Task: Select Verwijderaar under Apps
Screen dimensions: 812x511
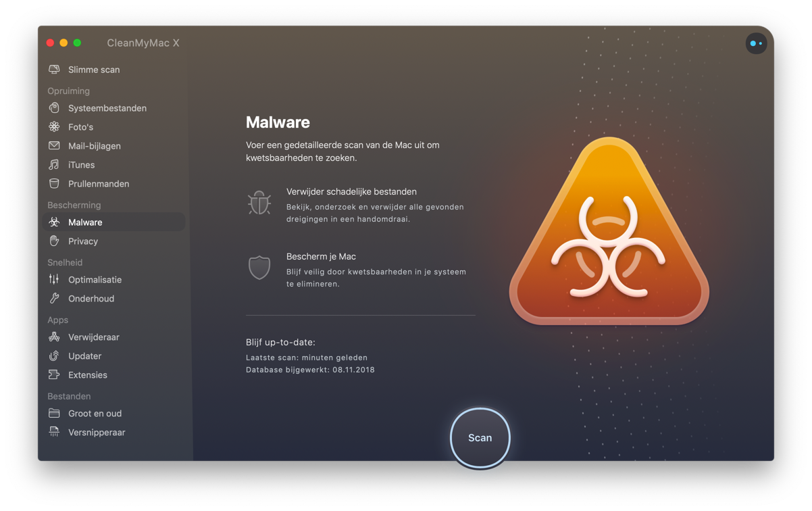Action: tap(94, 337)
